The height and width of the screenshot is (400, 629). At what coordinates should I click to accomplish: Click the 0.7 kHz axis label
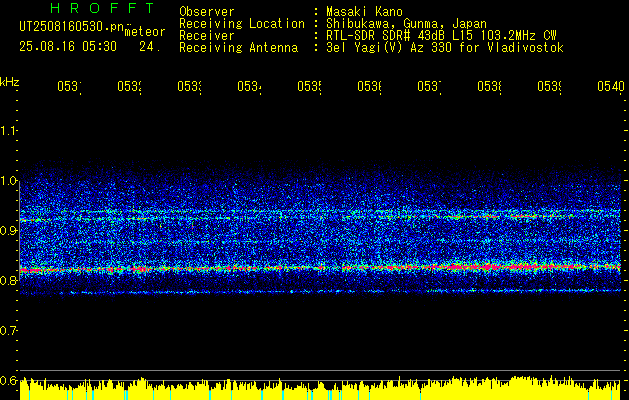pos(8,330)
